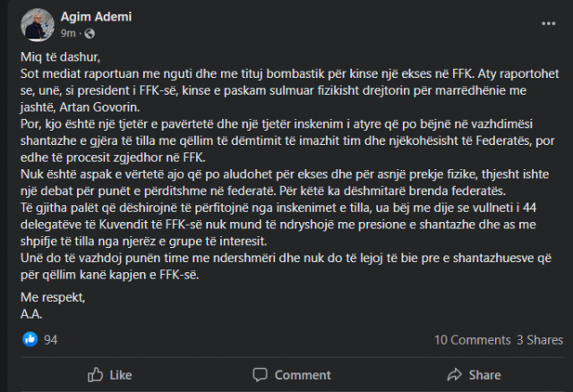Click the public globe privacy icon
This screenshot has width=573, height=392.
[x=89, y=32]
